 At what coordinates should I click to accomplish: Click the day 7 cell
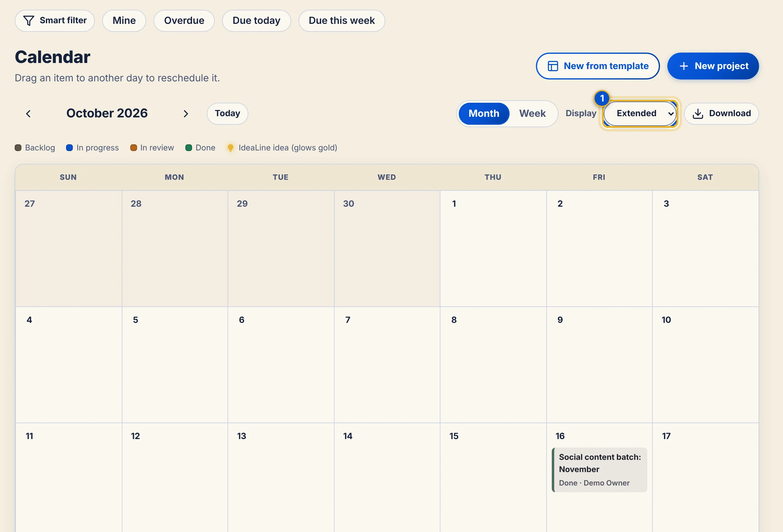point(387,365)
